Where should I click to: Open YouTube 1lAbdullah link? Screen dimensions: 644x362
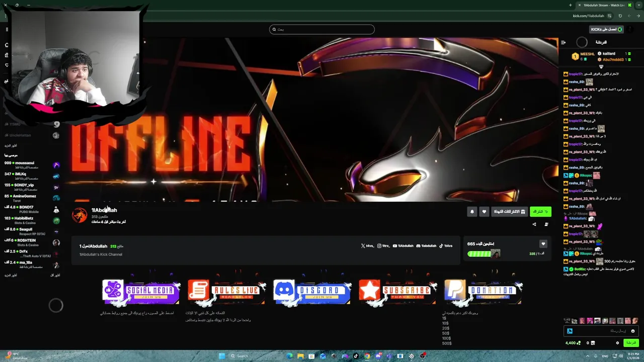point(404,246)
